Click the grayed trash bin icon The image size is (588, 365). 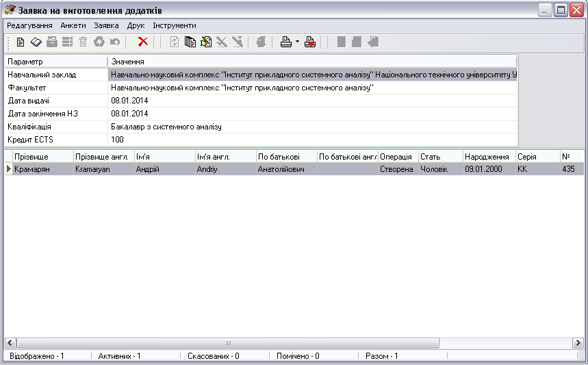pyautogui.click(x=84, y=42)
